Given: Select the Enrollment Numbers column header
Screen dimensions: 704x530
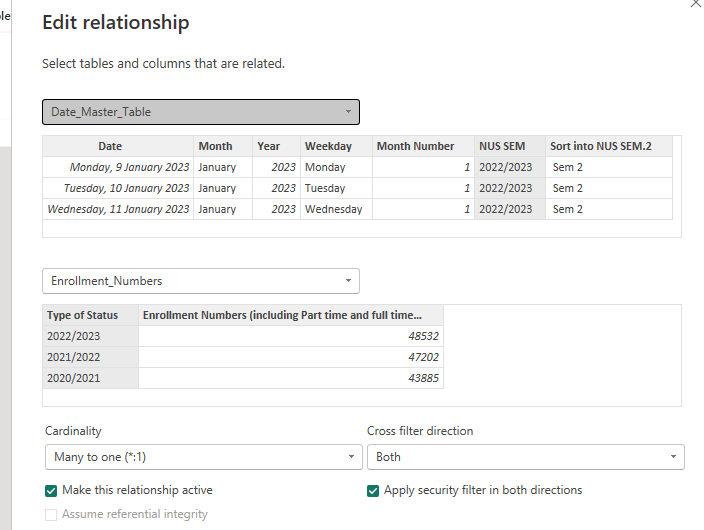Looking at the screenshot, I should (x=291, y=315).
